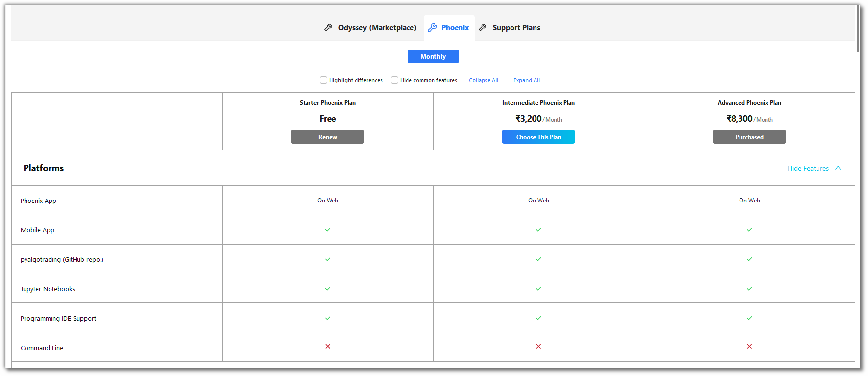The image size is (868, 376).
Task: Click the Collapse All link
Action: [484, 80]
